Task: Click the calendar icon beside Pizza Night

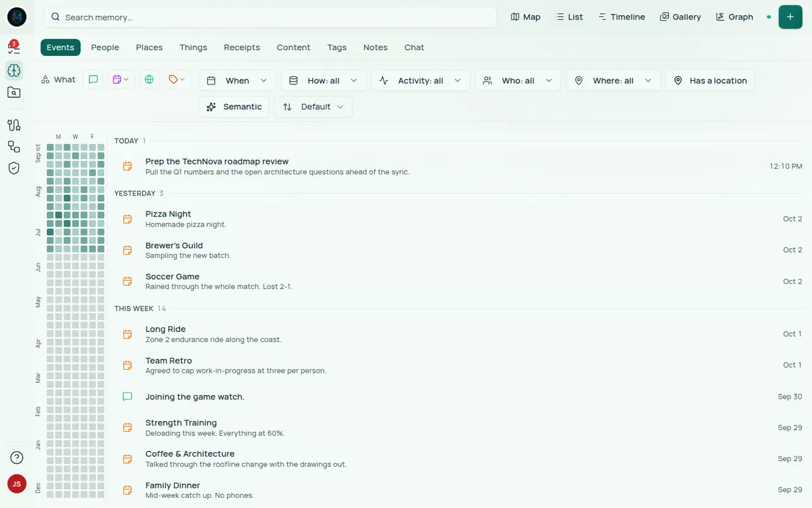Action: [x=128, y=219]
